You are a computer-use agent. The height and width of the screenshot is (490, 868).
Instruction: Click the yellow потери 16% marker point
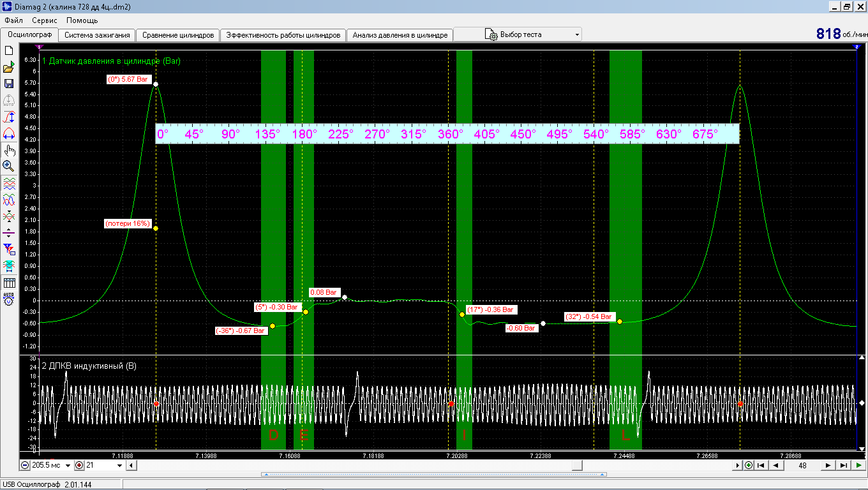(156, 228)
